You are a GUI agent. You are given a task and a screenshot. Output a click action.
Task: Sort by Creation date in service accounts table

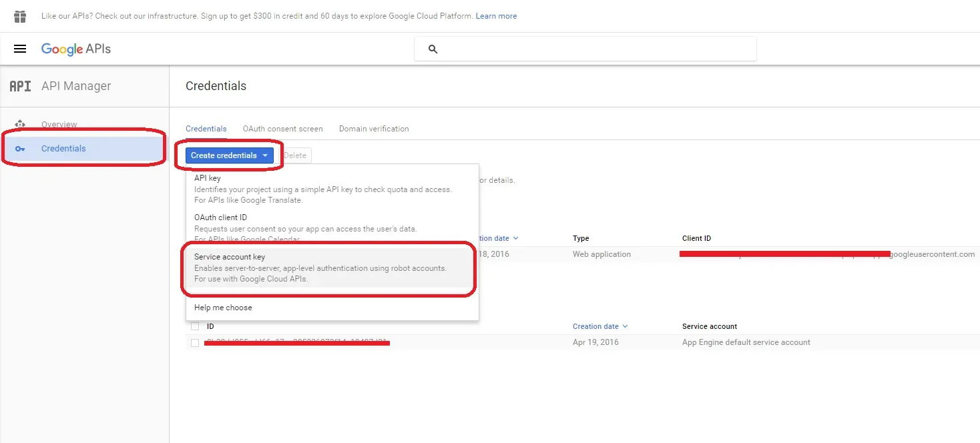600,326
